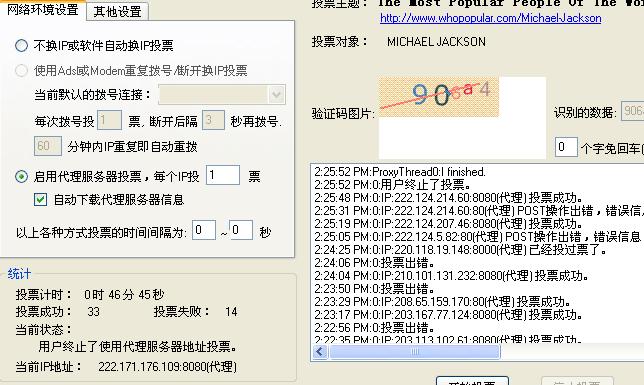Click the MICHAEL JACKSON vote target text
The width and height of the screenshot is (644, 385).
436,41
